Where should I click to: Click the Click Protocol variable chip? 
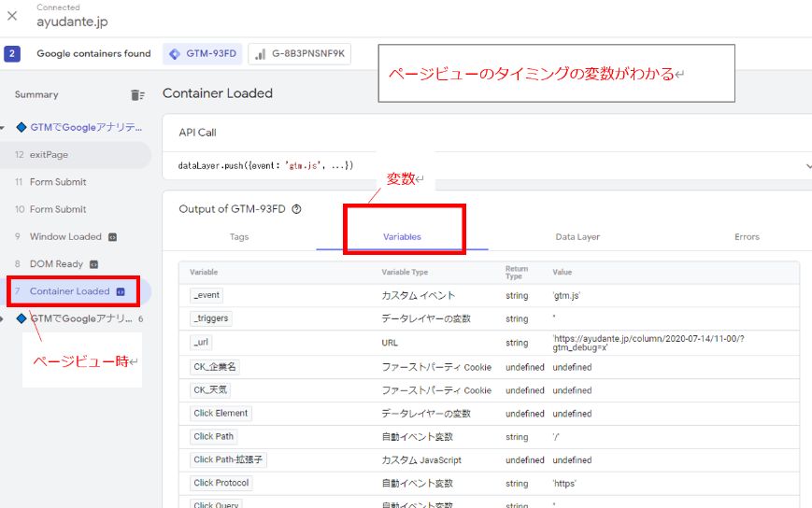pyautogui.click(x=221, y=483)
